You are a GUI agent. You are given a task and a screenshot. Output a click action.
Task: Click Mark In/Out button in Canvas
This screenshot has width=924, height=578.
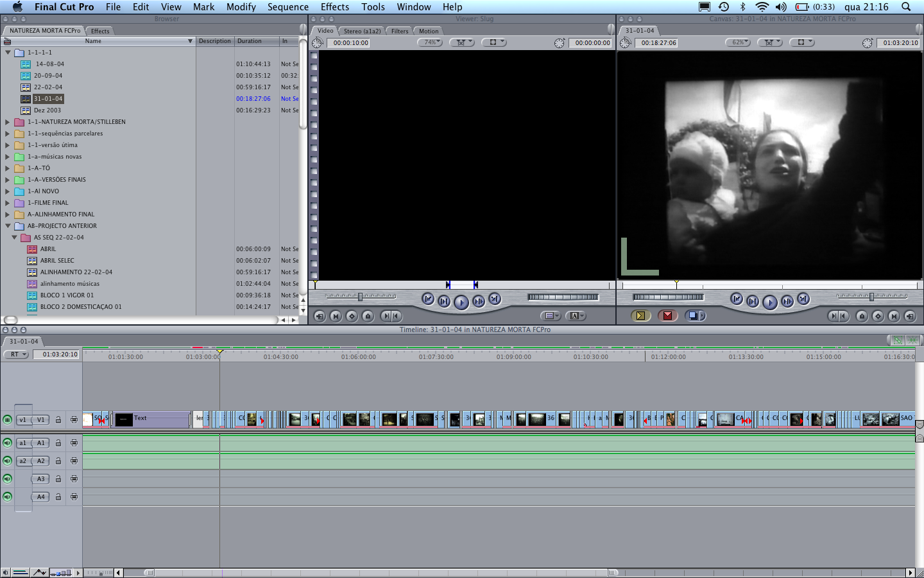839,316
